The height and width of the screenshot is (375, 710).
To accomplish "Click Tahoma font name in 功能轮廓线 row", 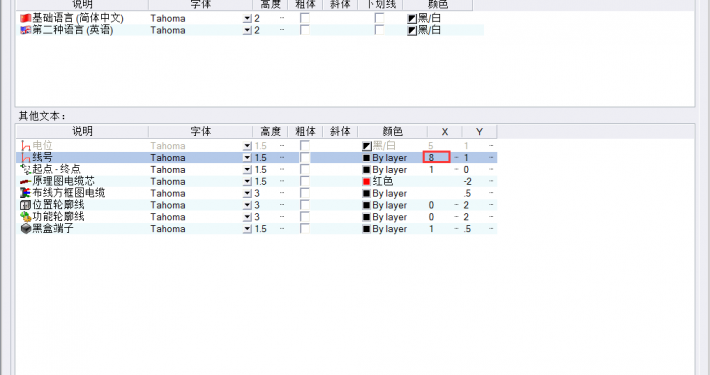I will tap(168, 217).
